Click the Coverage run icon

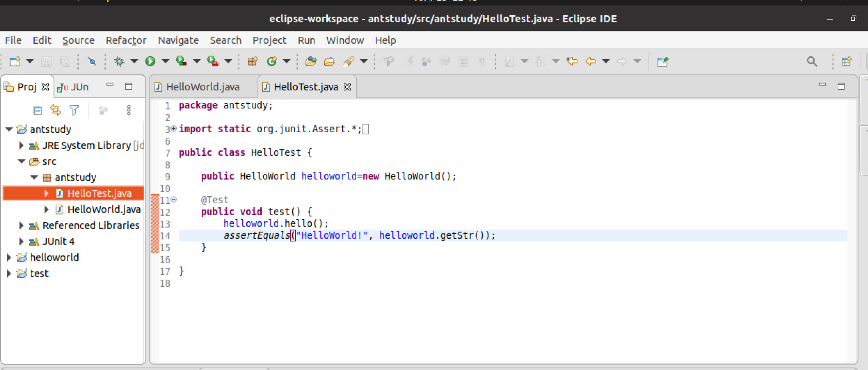[181, 61]
